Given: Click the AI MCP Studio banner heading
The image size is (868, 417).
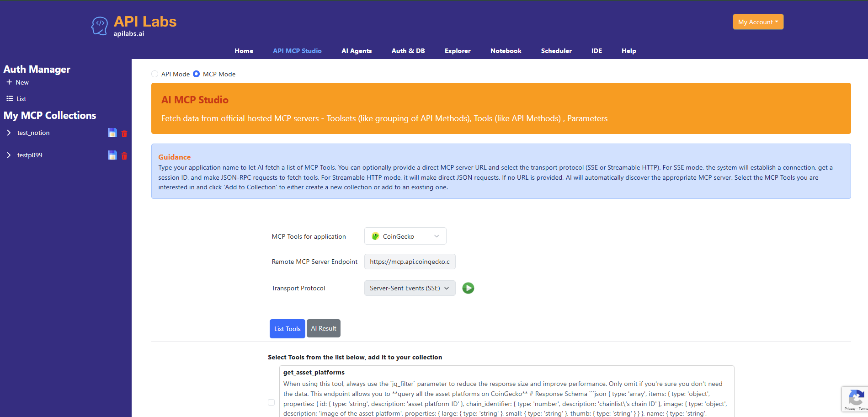Looking at the screenshot, I should tap(195, 100).
